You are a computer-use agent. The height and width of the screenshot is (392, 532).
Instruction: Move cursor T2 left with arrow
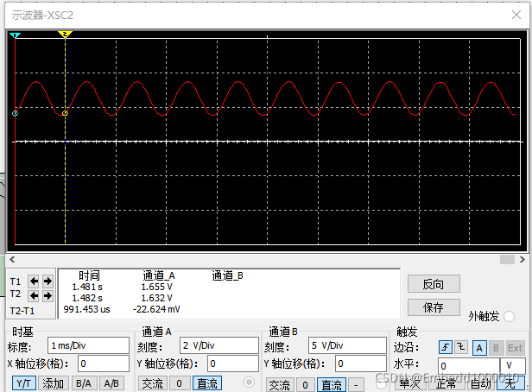34,295
